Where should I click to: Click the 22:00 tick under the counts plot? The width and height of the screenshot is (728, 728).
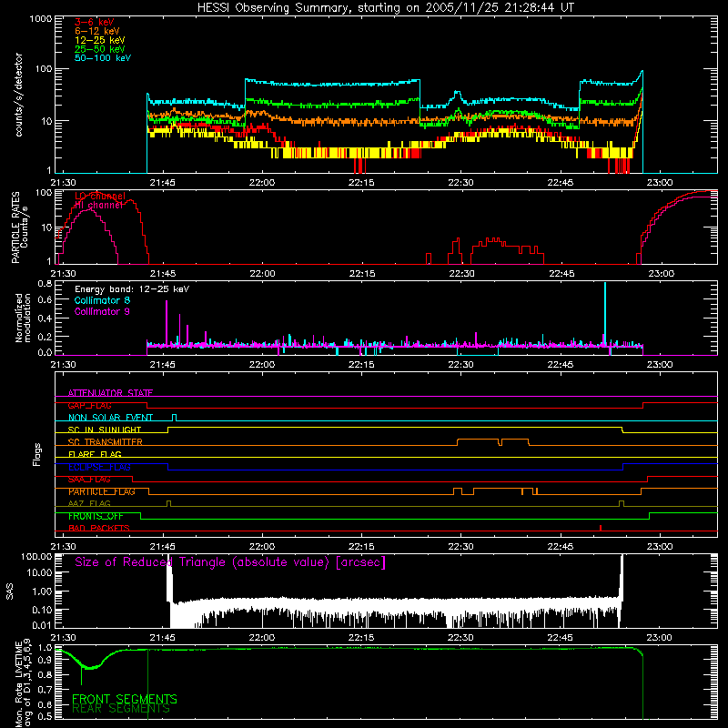point(262,183)
